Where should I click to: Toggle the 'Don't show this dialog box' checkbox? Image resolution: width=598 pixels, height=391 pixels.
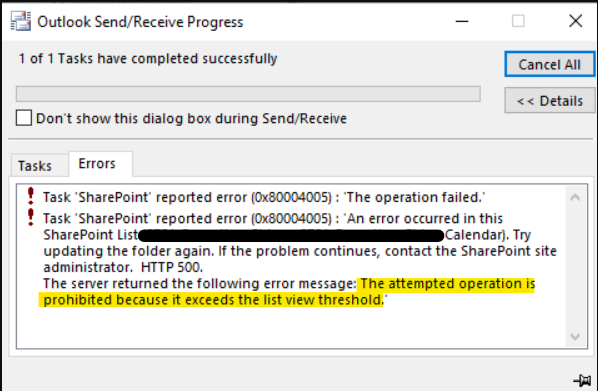tap(24, 118)
